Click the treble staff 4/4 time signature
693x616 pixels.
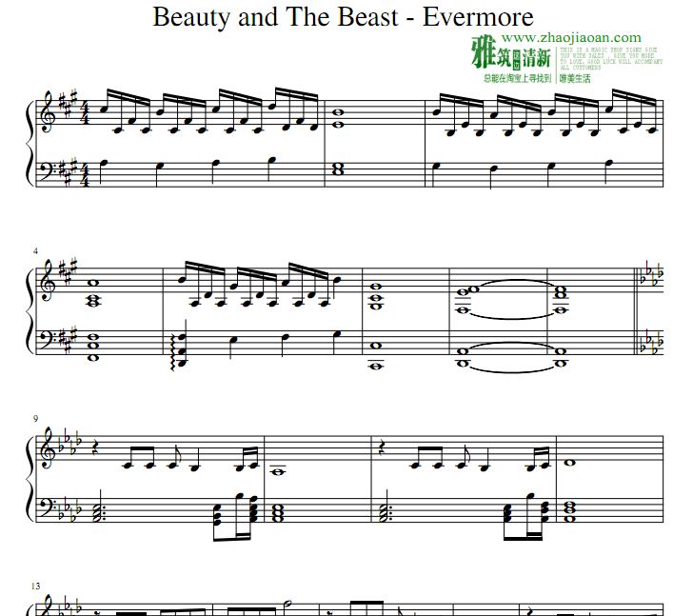click(x=86, y=113)
